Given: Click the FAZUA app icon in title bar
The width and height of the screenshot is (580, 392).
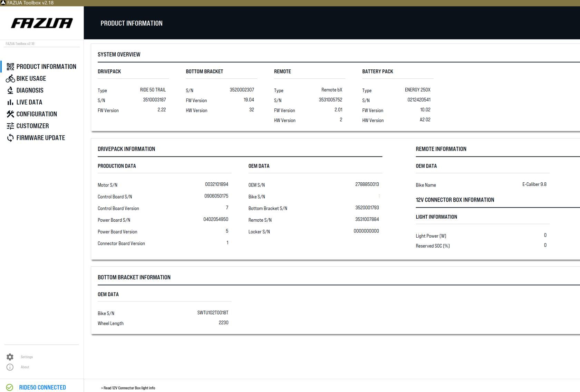Looking at the screenshot, I should [3, 3].
